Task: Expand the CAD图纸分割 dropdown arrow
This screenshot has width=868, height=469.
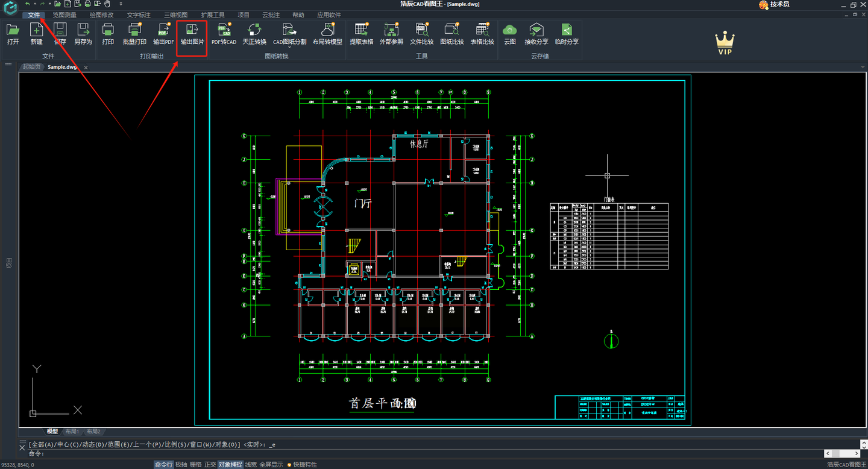Action: (x=289, y=48)
